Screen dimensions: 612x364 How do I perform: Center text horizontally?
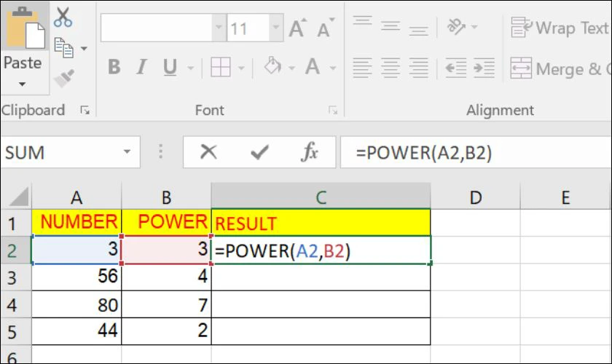click(391, 68)
